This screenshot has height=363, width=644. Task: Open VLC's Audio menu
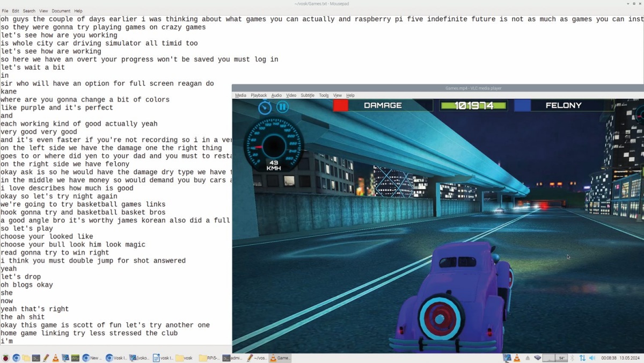276,95
